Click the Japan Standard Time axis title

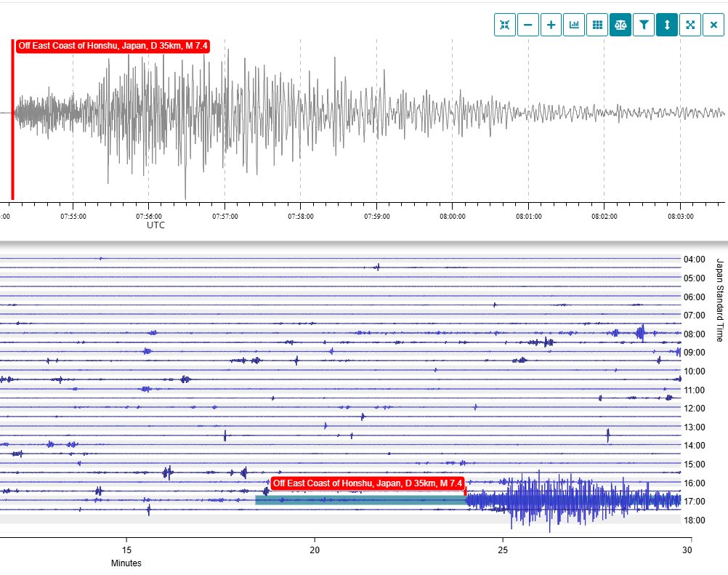(x=719, y=300)
